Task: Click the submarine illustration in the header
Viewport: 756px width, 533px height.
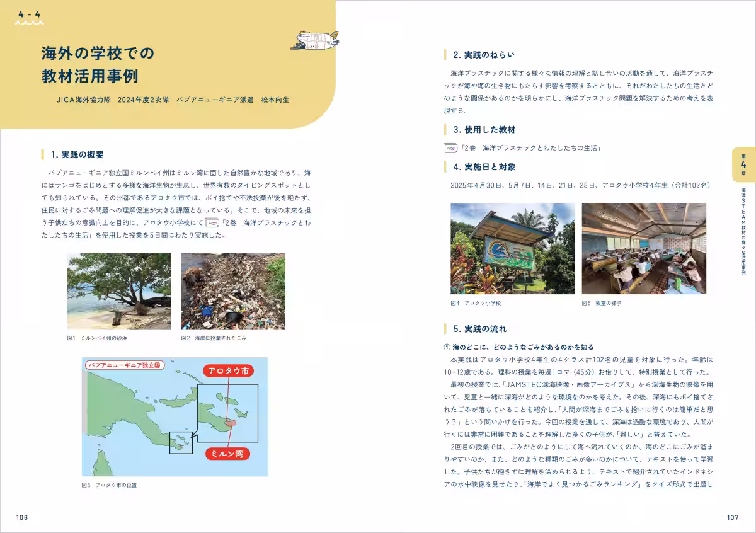Action: (314, 40)
